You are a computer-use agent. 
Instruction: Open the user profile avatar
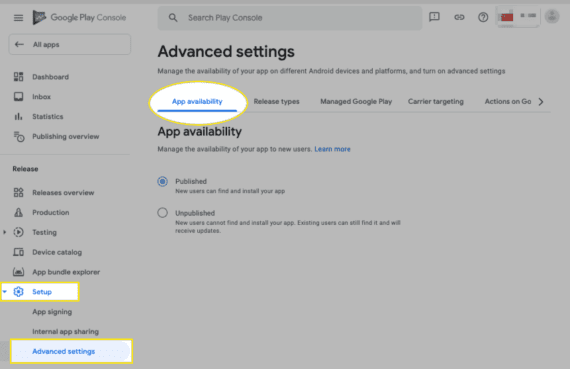(x=552, y=17)
